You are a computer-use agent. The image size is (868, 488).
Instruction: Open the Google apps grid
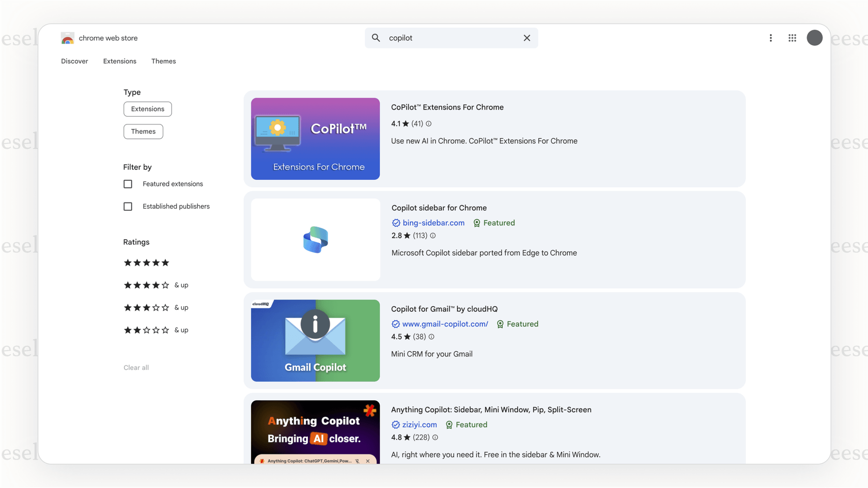[792, 38]
